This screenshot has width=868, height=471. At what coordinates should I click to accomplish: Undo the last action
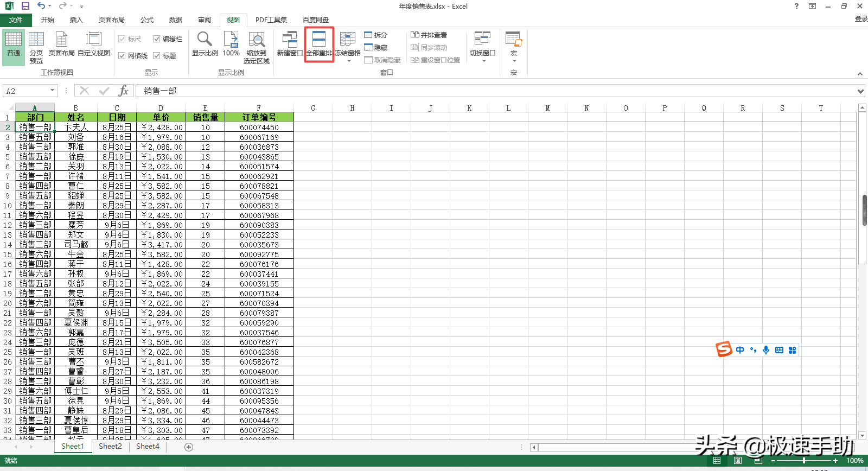tap(41, 6)
